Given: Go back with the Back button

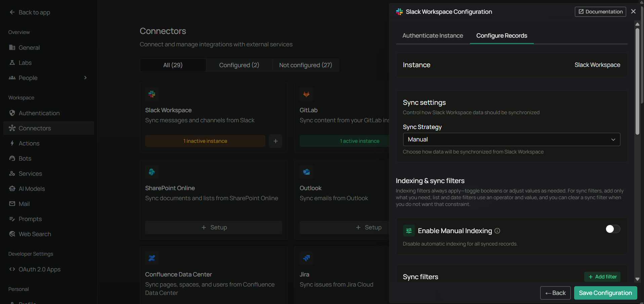Looking at the screenshot, I should click(555, 293).
